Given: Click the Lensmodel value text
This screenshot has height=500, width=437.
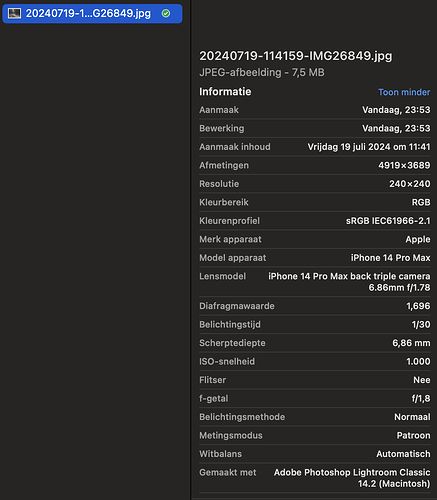Looking at the screenshot, I should [349, 282].
